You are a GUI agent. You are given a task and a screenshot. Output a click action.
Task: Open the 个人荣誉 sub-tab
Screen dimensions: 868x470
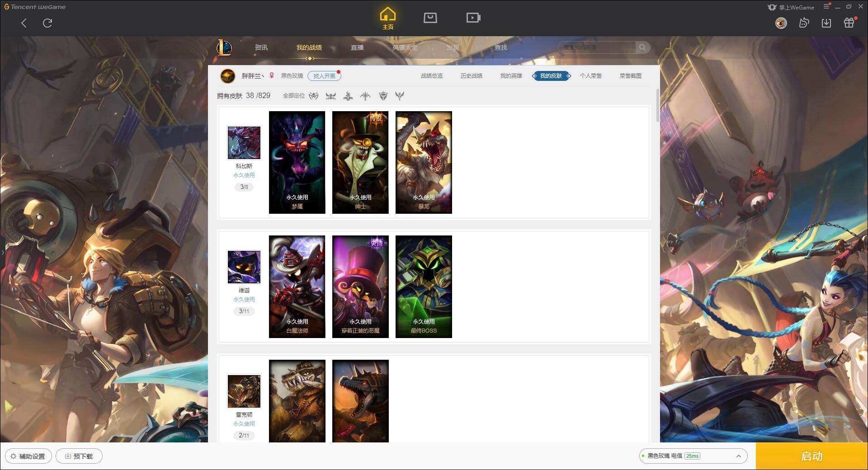pyautogui.click(x=591, y=76)
